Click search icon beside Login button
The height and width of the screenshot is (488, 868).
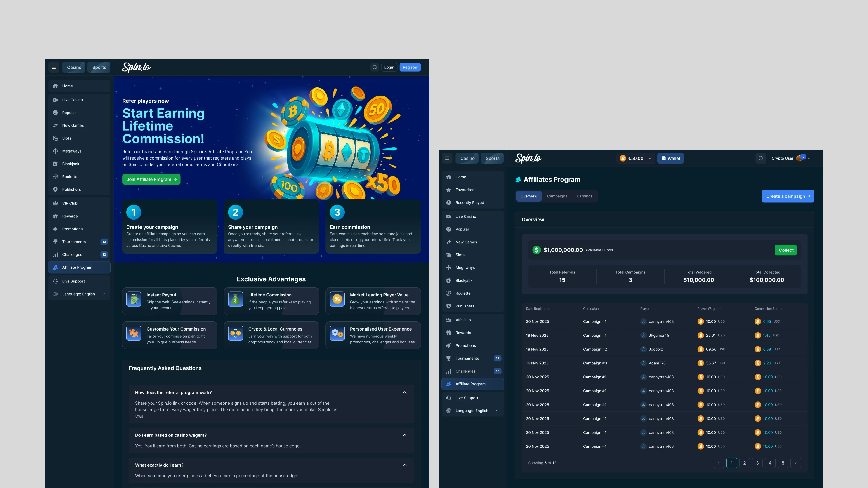point(375,67)
